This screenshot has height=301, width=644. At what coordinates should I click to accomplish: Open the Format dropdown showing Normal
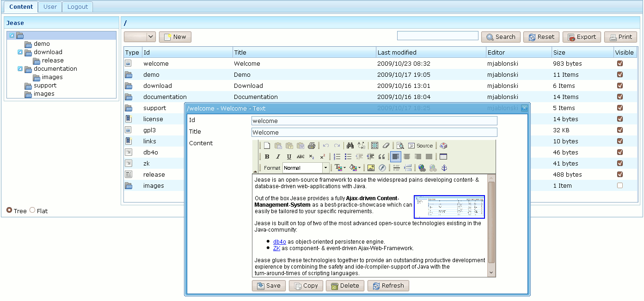pyautogui.click(x=325, y=168)
